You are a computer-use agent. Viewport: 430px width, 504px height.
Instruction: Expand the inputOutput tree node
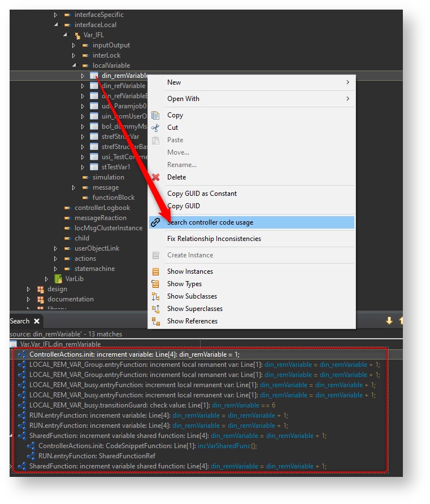point(73,45)
